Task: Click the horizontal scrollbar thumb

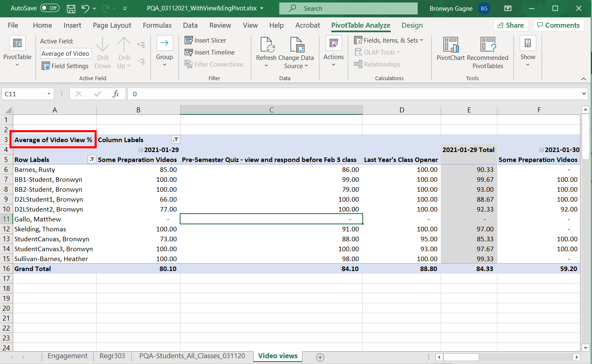Action: (x=461, y=357)
